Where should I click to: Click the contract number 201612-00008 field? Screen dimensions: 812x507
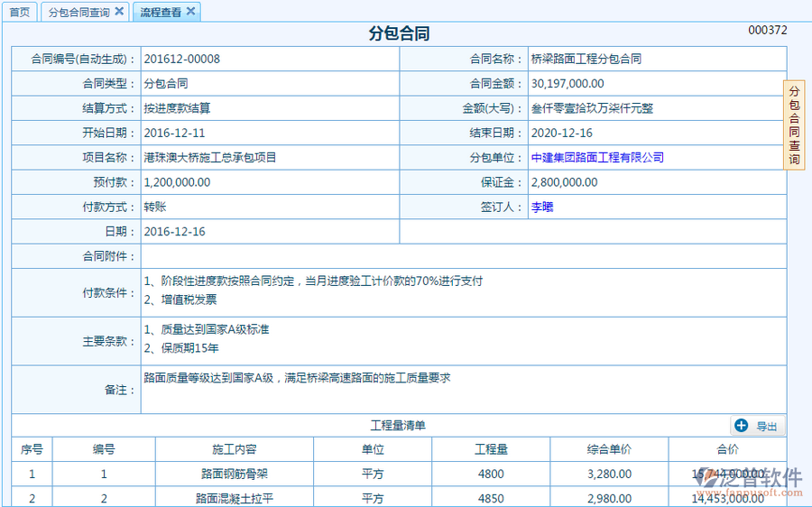(x=181, y=60)
